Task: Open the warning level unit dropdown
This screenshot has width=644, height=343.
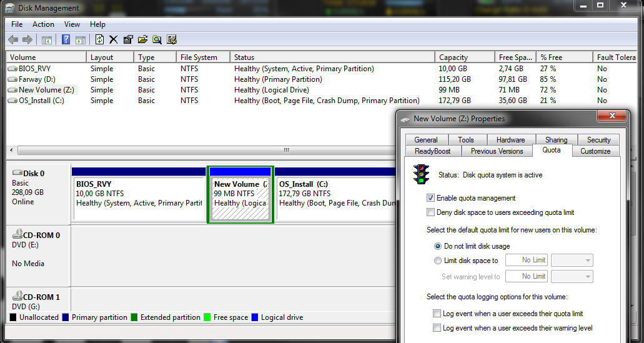Action: (572, 276)
